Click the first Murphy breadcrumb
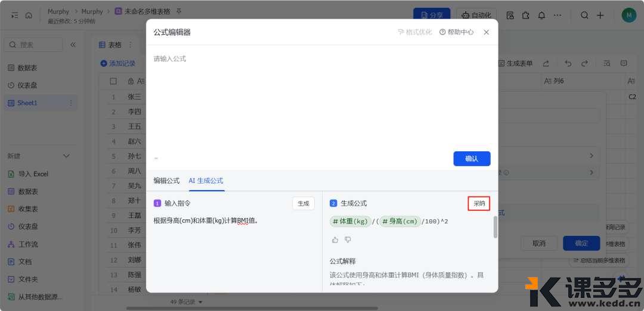Image resolution: width=644 pixels, height=311 pixels. coord(58,11)
